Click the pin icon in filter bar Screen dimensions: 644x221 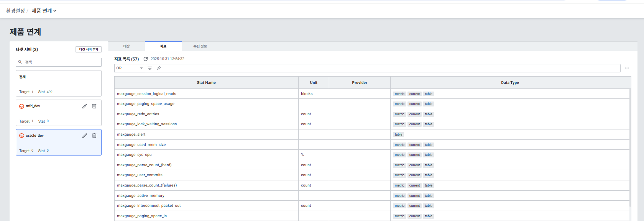[159, 68]
